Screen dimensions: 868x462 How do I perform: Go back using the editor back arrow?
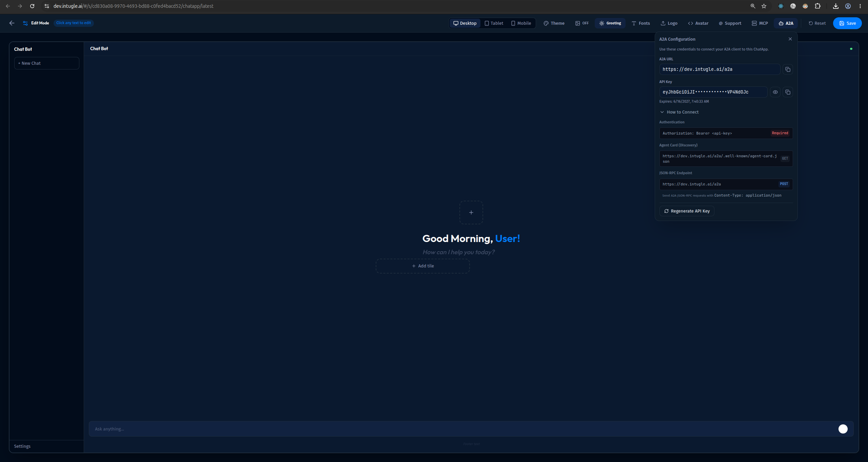[12, 23]
